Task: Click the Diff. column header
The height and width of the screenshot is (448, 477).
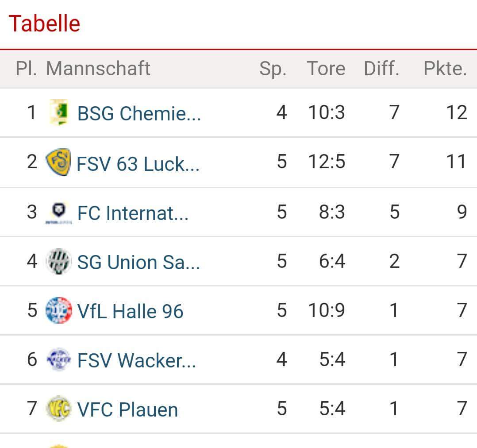Action: [x=381, y=69]
